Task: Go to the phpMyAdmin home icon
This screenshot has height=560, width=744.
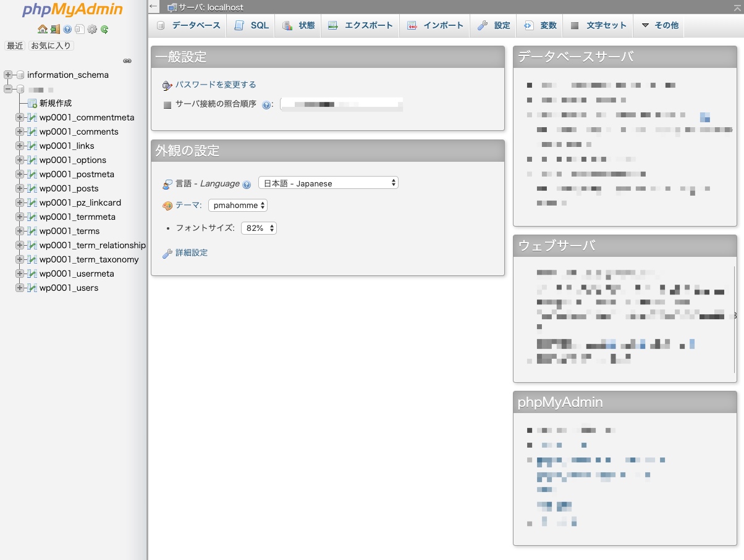Action: click(x=42, y=29)
